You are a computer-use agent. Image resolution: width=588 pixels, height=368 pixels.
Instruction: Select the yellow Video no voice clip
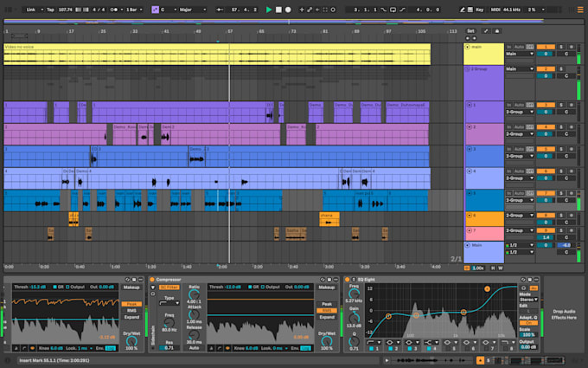pyautogui.click(x=217, y=54)
